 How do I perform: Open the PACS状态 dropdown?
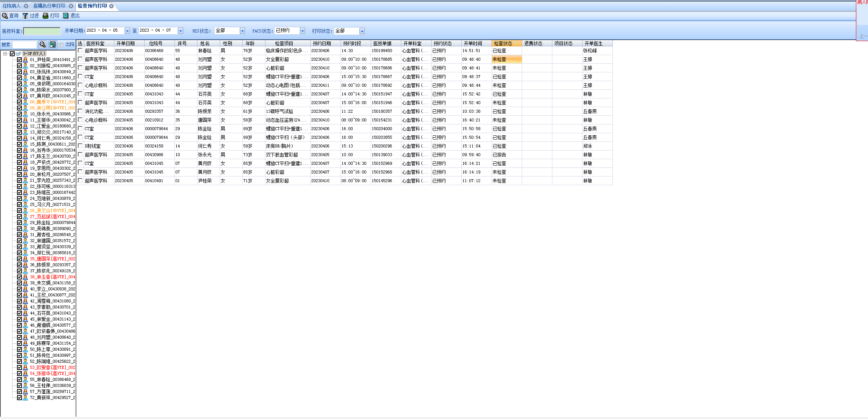coord(302,31)
